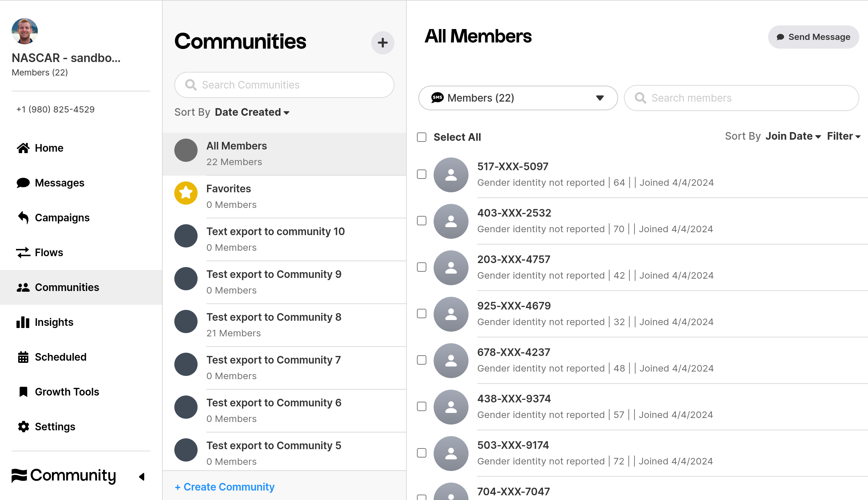Click the Scheduled calendar icon
The width and height of the screenshot is (868, 500).
pyautogui.click(x=23, y=357)
